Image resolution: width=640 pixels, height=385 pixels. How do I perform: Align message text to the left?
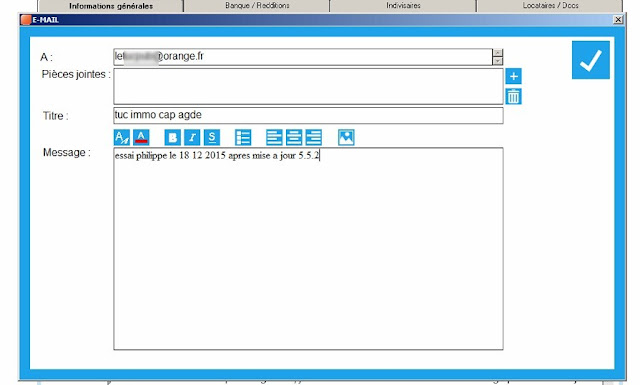coord(274,138)
